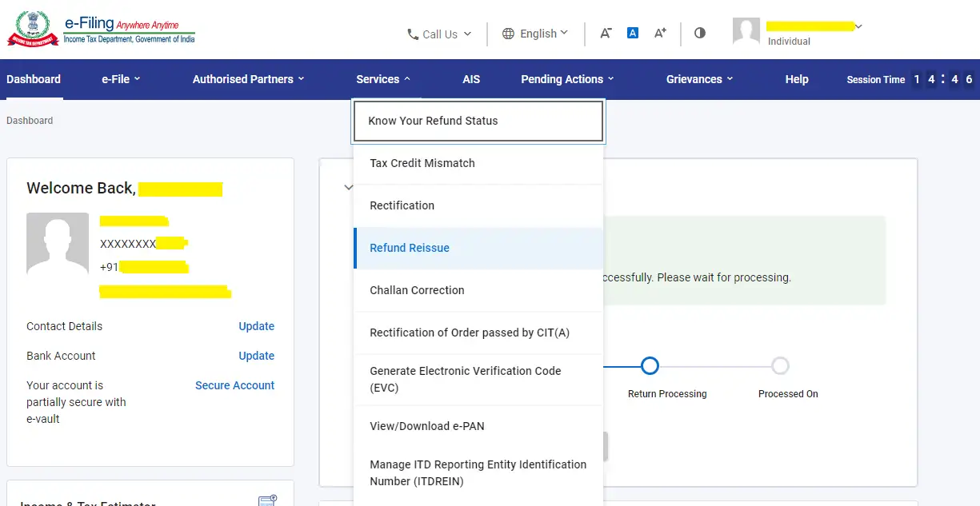Image resolution: width=980 pixels, height=506 pixels.
Task: Switch to the AIS tab
Action: 471,79
